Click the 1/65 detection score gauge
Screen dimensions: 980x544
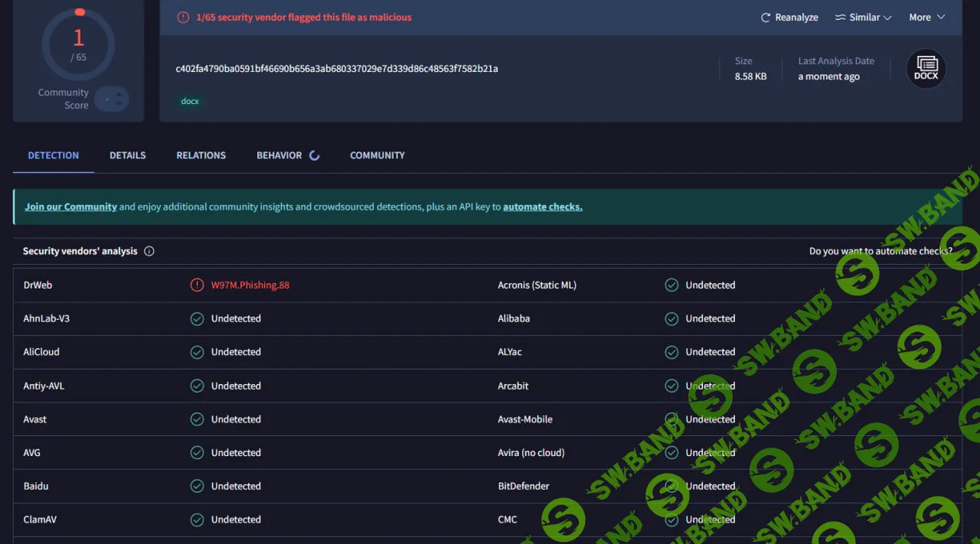tap(78, 44)
